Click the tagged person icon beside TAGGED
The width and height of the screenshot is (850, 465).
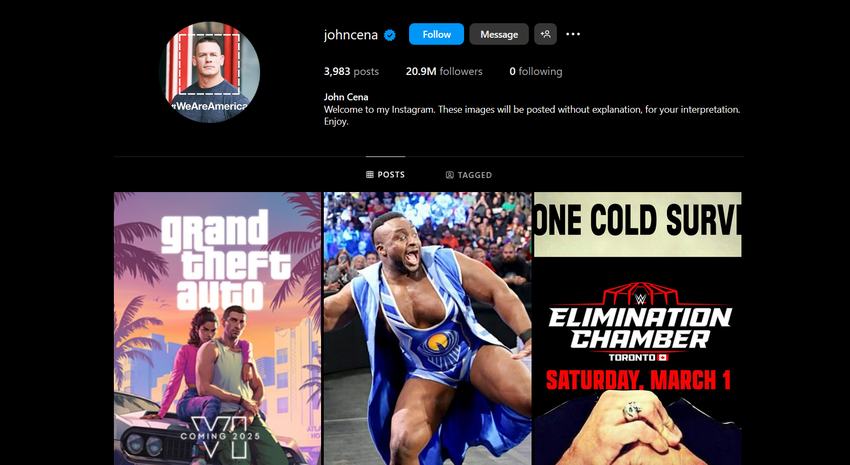pos(450,175)
